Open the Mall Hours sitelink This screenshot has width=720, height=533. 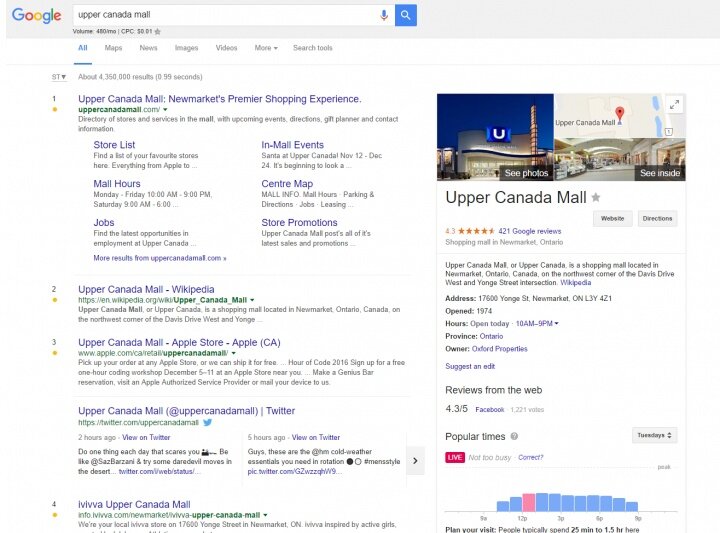pos(117,184)
